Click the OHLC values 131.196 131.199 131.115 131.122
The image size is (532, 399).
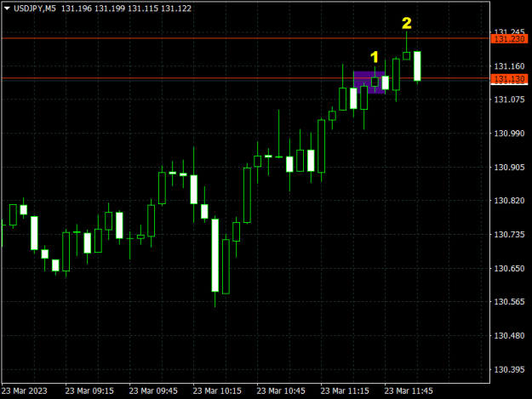pos(126,9)
